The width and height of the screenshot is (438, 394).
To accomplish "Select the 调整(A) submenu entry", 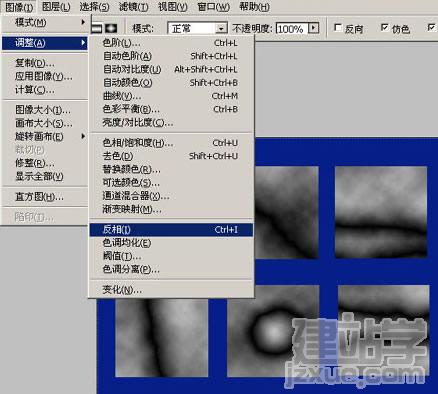I will [45, 43].
